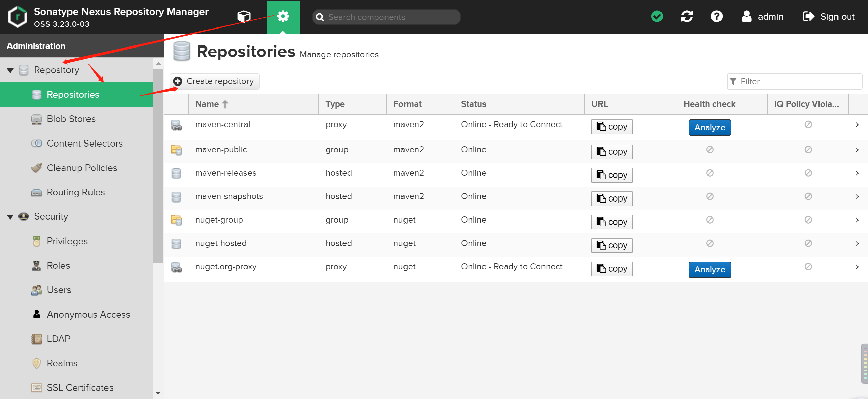Screen dimensions: 868x399
Task: Collapse the Security tree section
Action: pyautogui.click(x=10, y=217)
